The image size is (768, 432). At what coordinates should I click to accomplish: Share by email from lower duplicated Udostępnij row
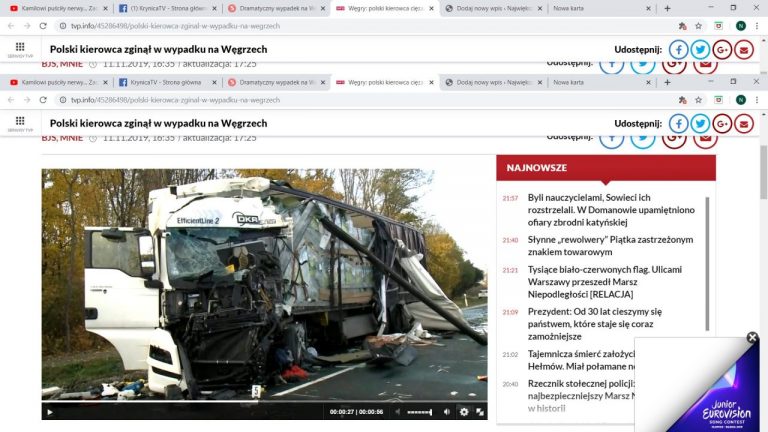coord(744,123)
